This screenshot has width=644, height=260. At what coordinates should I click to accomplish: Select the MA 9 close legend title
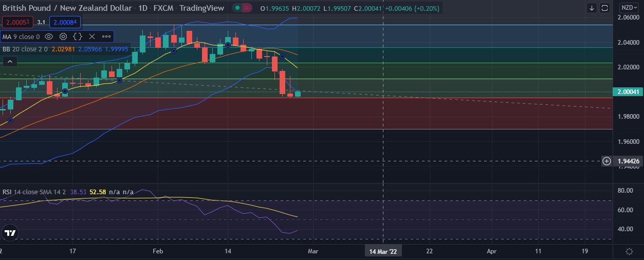click(22, 36)
